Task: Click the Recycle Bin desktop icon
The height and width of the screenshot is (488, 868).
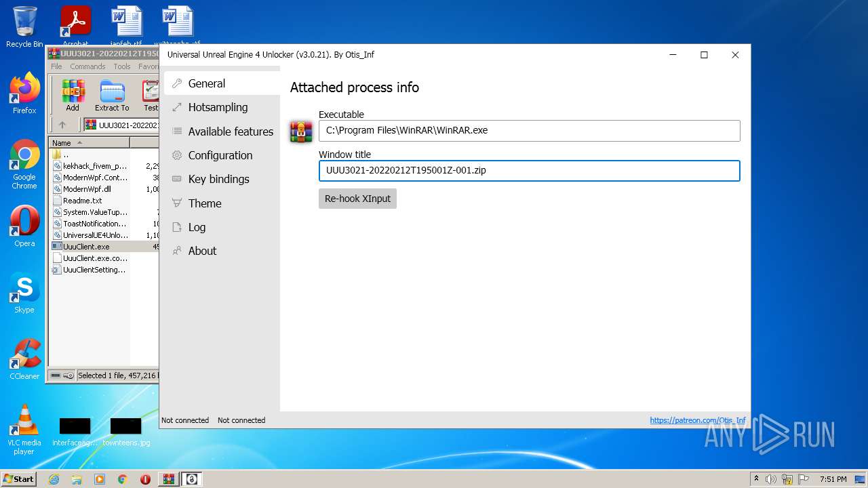Action: pyautogui.click(x=24, y=27)
